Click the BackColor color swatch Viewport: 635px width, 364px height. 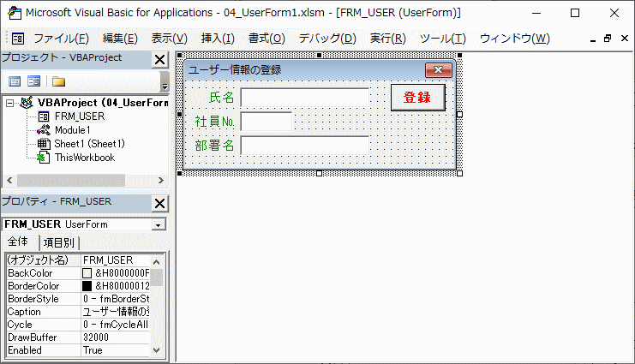pyautogui.click(x=87, y=273)
